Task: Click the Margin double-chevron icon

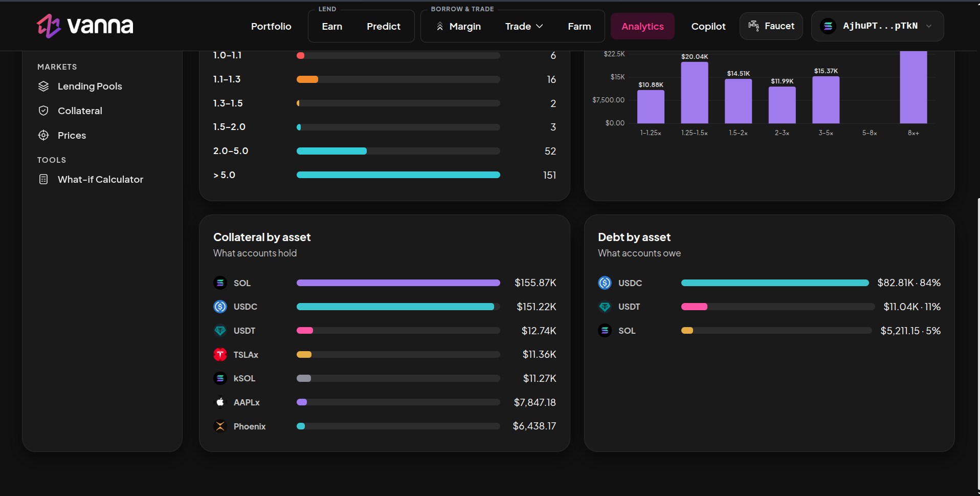Action: tap(440, 26)
